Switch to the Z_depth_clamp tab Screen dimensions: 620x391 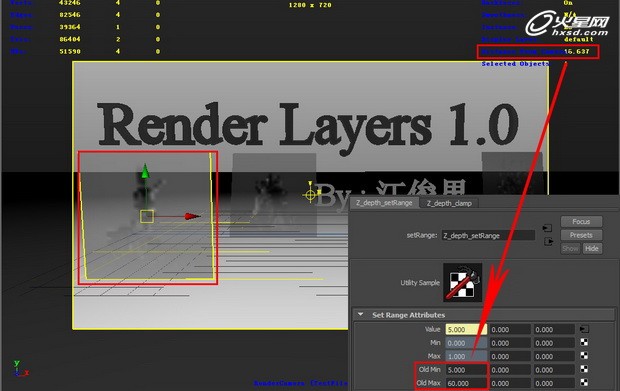tap(449, 203)
